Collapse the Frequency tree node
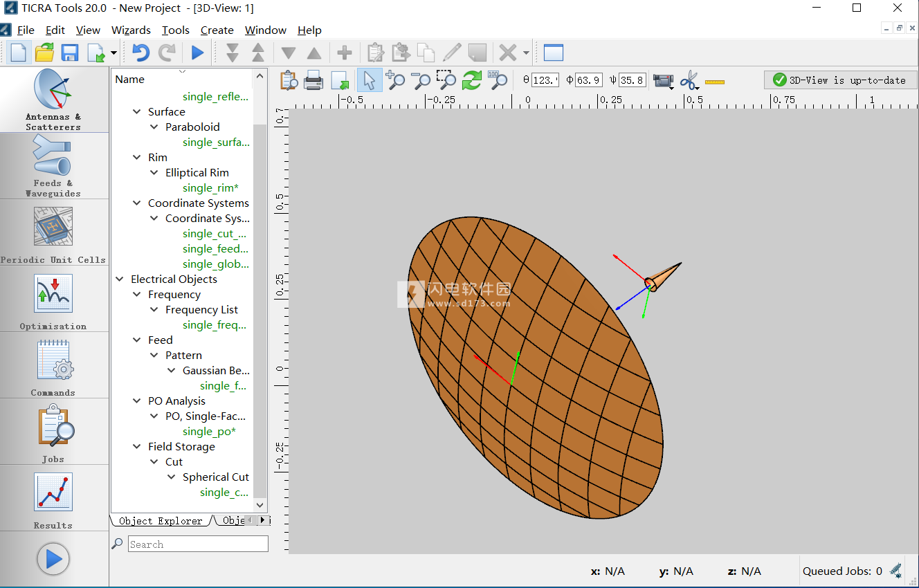 pyautogui.click(x=137, y=294)
